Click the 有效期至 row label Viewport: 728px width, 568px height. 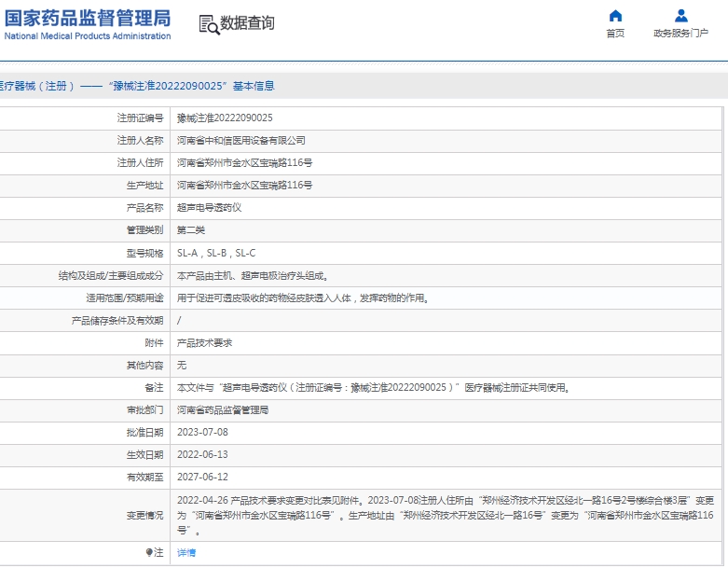(x=144, y=477)
